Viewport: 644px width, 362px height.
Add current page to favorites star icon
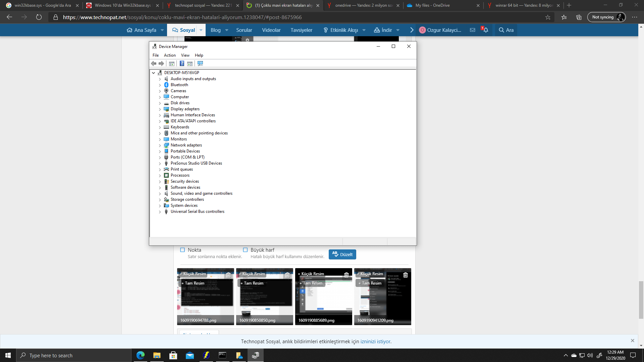click(x=548, y=17)
